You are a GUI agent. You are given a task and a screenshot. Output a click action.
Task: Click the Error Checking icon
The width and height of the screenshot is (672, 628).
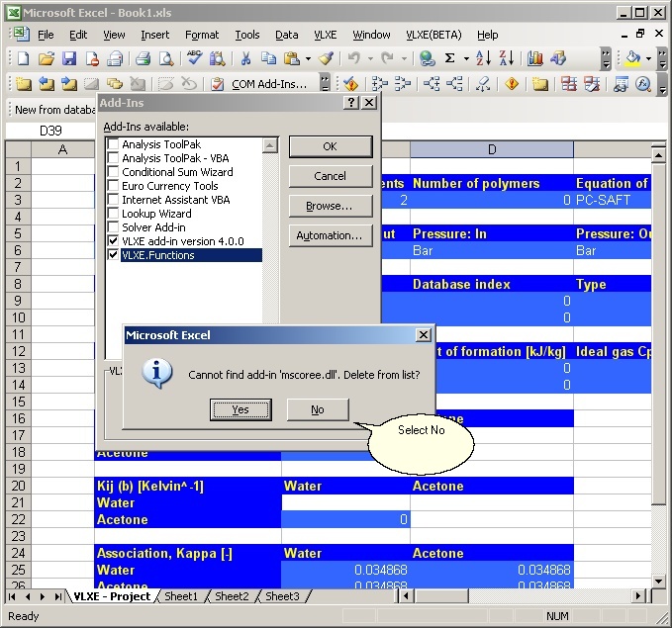click(351, 84)
